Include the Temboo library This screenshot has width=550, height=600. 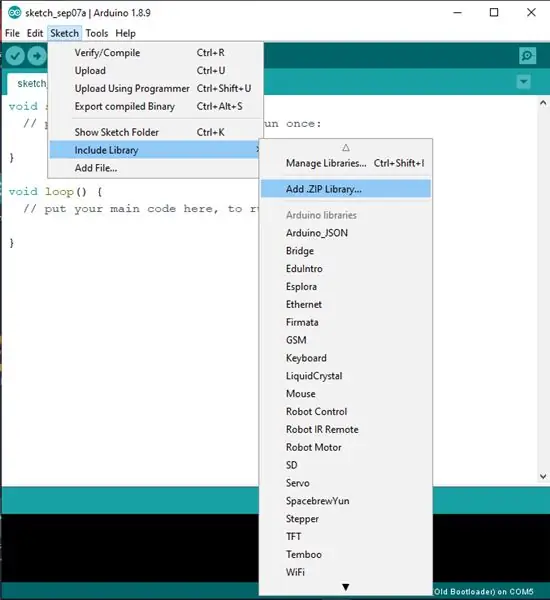coord(346,554)
